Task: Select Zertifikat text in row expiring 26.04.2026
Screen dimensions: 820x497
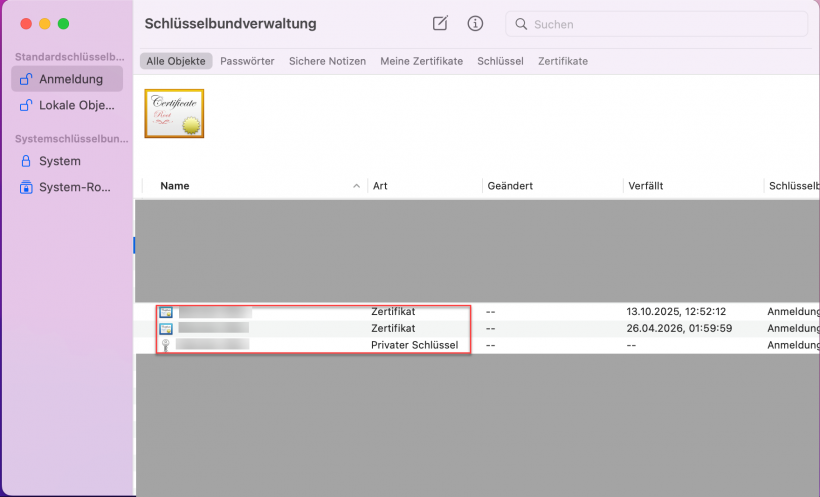Action: pyautogui.click(x=393, y=328)
